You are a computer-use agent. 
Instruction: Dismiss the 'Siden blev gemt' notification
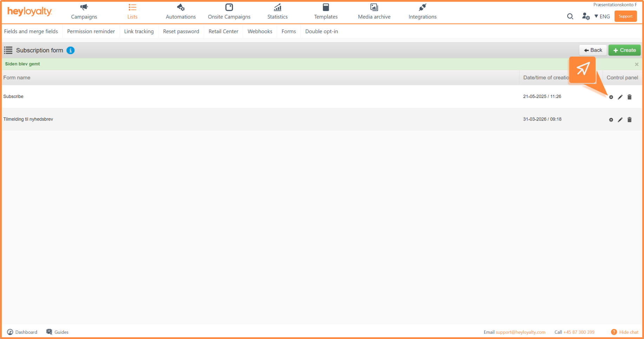click(x=636, y=64)
